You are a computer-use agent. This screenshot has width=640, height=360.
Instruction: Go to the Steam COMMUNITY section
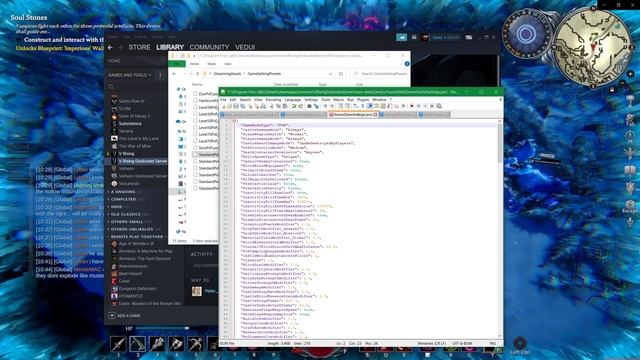pos(209,47)
